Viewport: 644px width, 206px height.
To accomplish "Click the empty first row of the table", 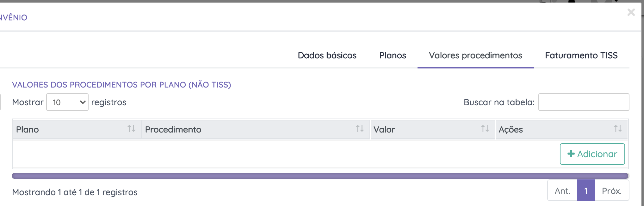I will (x=253, y=154).
